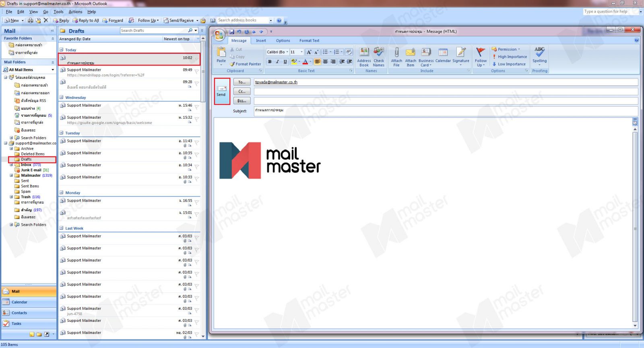This screenshot has width=644, height=348.
Task: Save the message with the floppy disk icon
Action: tap(232, 32)
